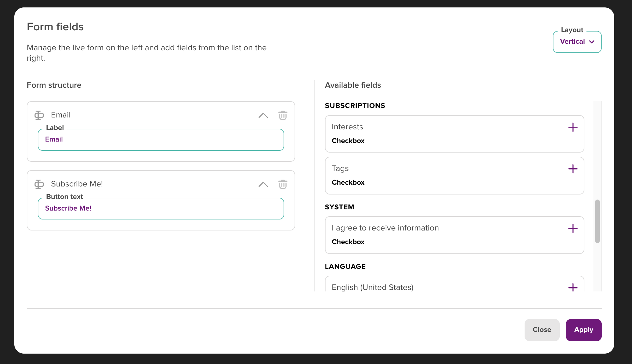This screenshot has height=364, width=632.
Task: Click the SUBSCRIPTIONS section heading
Action: coord(355,106)
